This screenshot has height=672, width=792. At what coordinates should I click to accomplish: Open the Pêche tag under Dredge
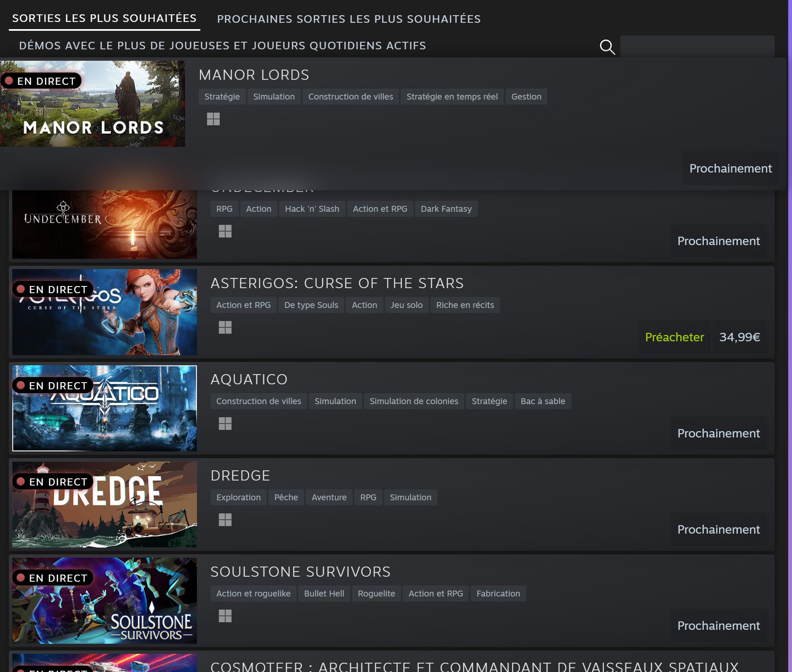point(286,497)
